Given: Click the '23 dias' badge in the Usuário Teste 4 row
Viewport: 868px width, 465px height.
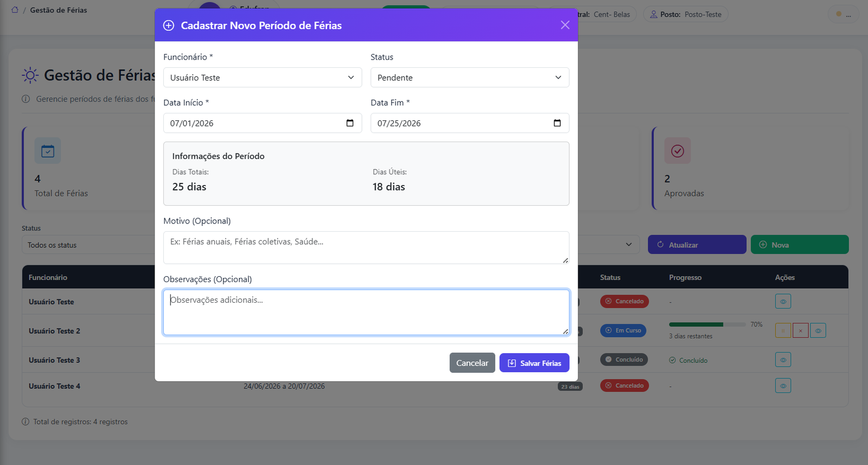Looking at the screenshot, I should (570, 386).
